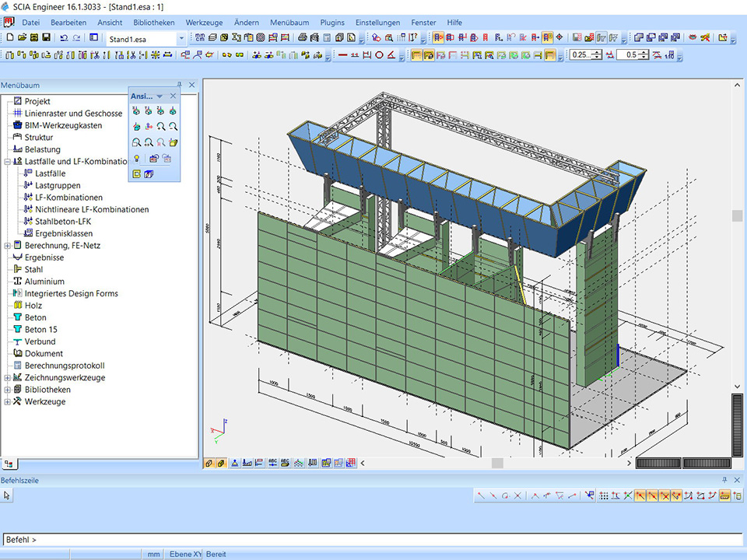Open Berechnungsprotokoll in the menu tree
The height and width of the screenshot is (560, 747).
click(x=65, y=366)
